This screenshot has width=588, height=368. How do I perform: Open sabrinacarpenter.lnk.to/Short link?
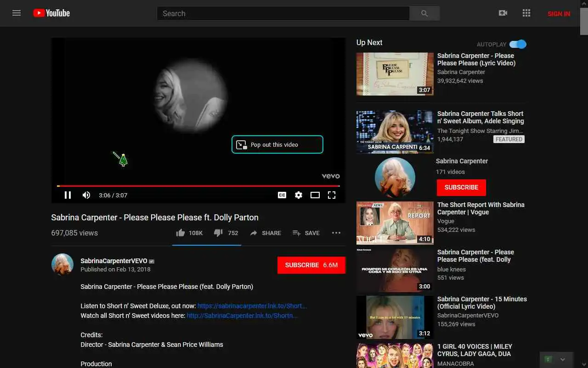[252, 306]
